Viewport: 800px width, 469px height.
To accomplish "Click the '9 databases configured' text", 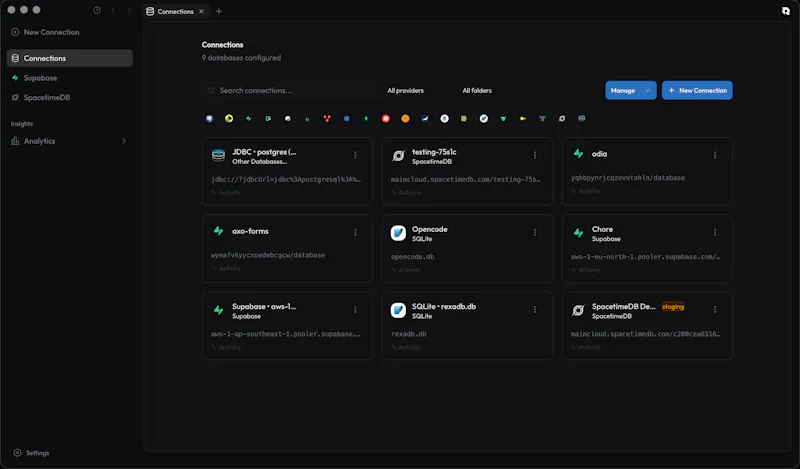I will (x=241, y=58).
